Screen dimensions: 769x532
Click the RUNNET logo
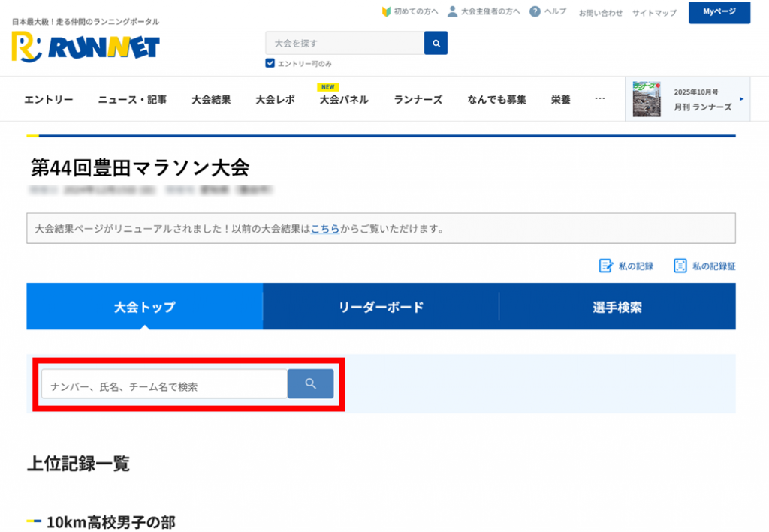pos(85,47)
